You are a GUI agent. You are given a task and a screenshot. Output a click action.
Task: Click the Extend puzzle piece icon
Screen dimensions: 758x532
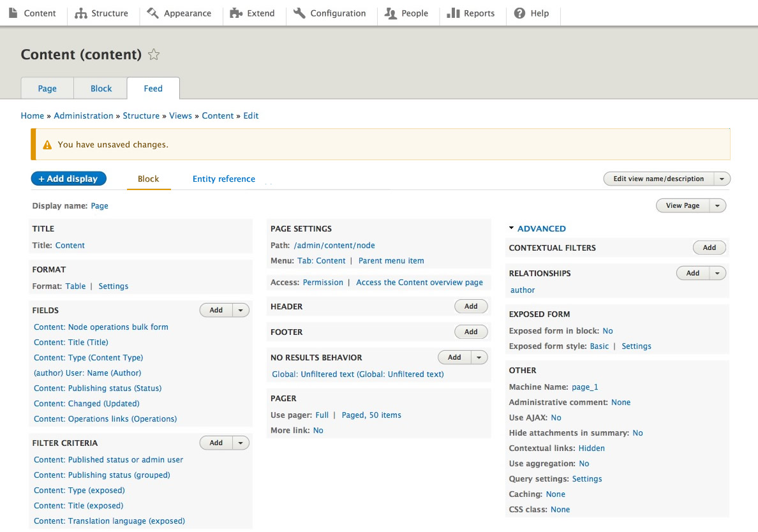pos(236,13)
